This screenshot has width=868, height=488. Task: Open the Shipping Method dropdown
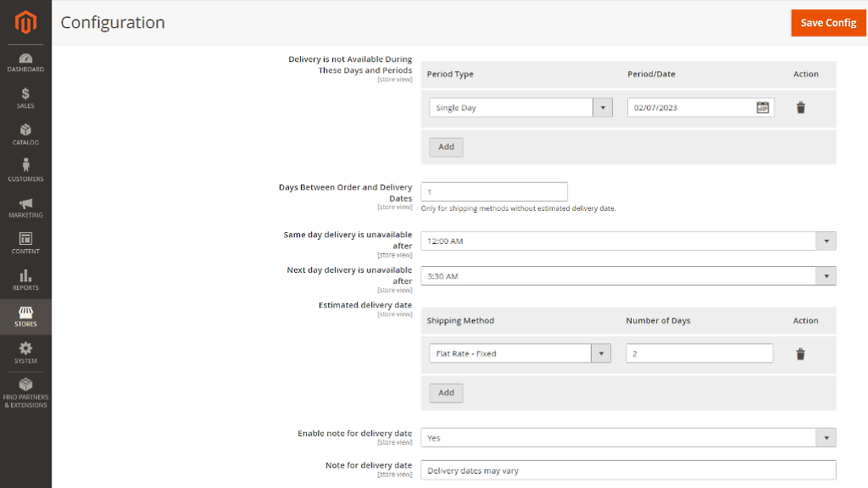[x=520, y=353]
